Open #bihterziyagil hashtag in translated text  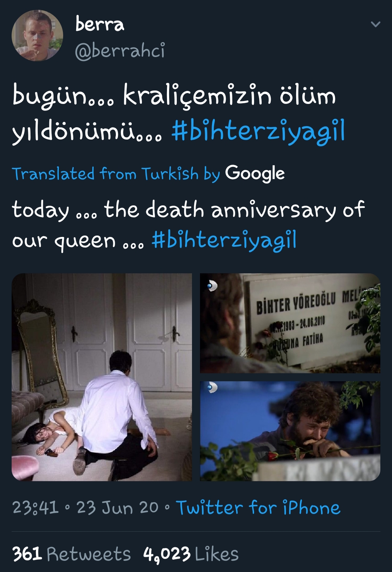click(x=224, y=240)
